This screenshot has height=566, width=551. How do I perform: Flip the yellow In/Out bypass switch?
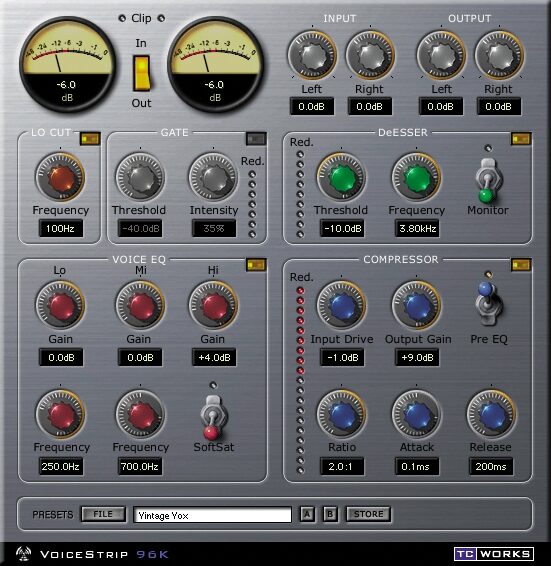(142, 73)
